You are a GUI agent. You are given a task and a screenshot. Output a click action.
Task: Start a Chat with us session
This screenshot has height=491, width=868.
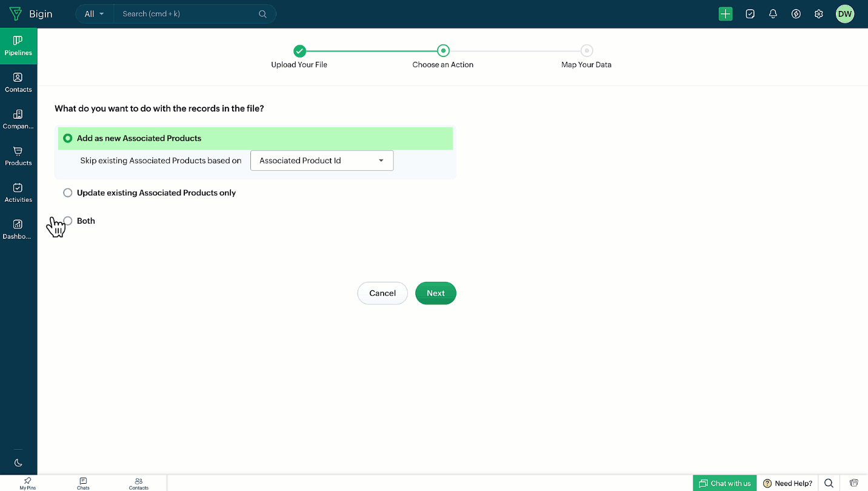pyautogui.click(x=725, y=483)
